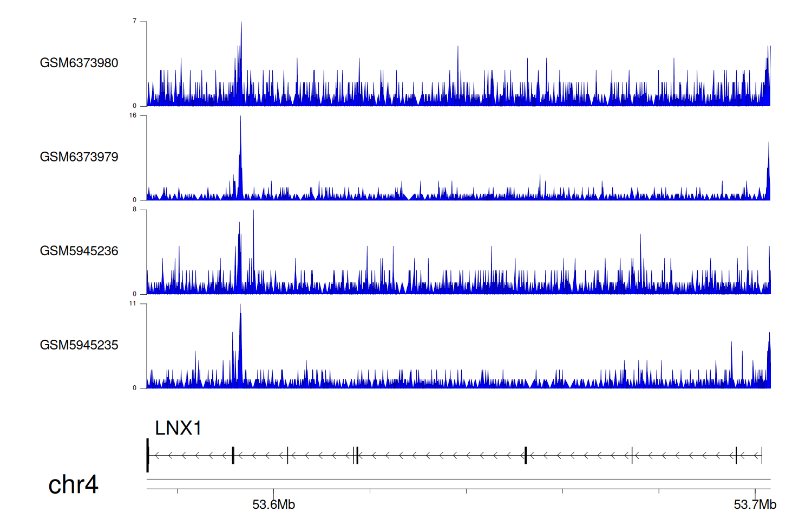Click the LNX1 gene name
This screenshot has height=531, width=812.
pos(178,428)
